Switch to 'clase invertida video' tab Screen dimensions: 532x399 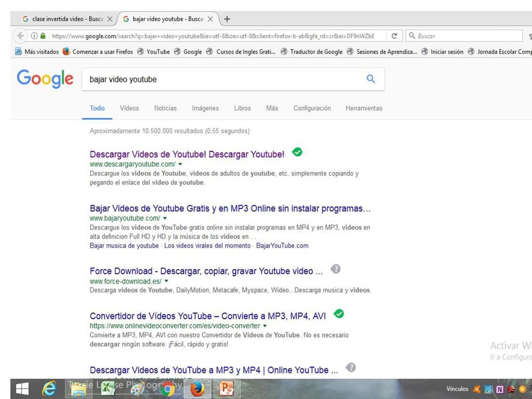point(67,19)
